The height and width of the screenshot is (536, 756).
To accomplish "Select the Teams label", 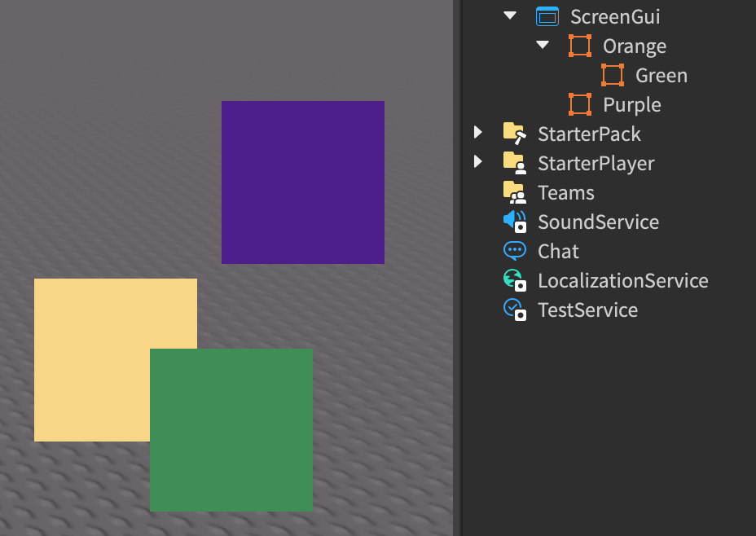I will click(566, 193).
